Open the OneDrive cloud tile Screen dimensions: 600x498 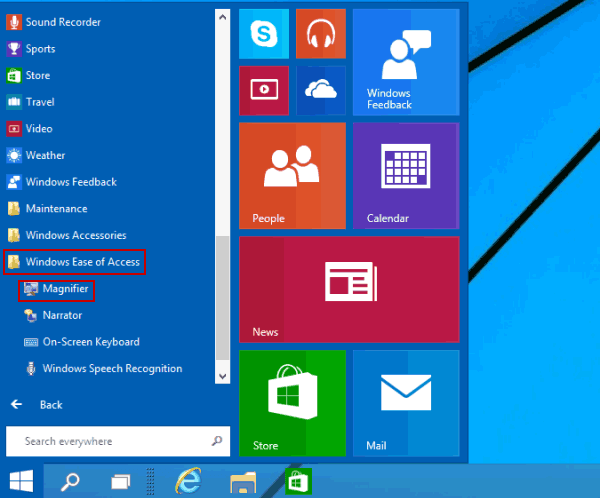click(x=321, y=90)
